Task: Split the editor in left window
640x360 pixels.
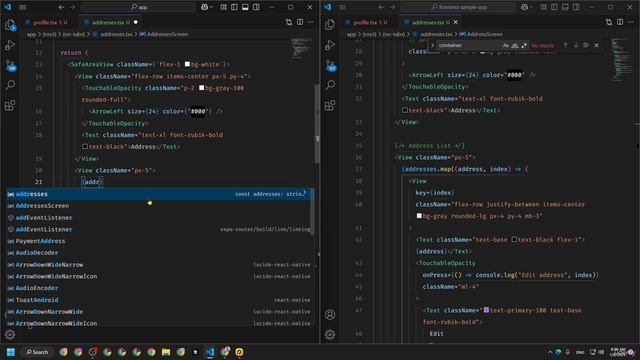Action: click(300, 22)
